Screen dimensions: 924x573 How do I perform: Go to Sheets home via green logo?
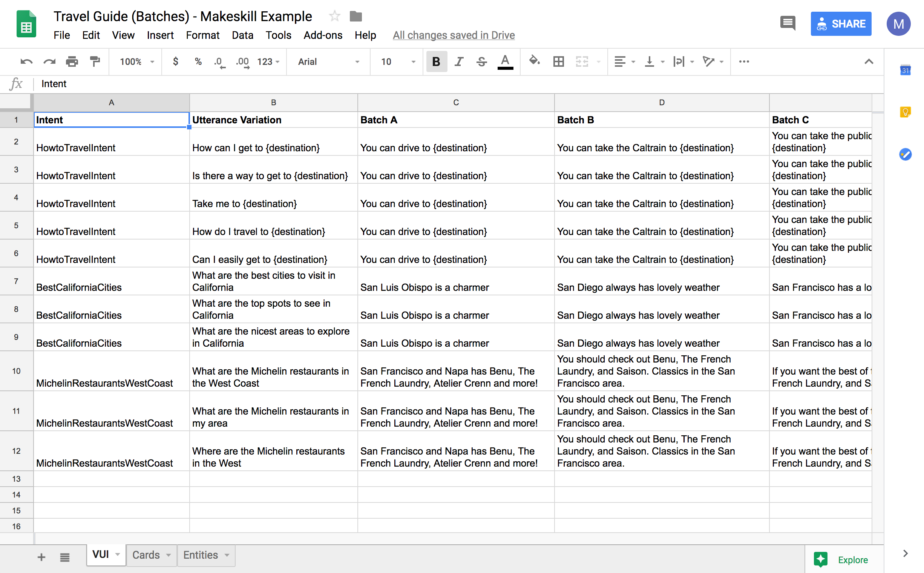tap(26, 24)
